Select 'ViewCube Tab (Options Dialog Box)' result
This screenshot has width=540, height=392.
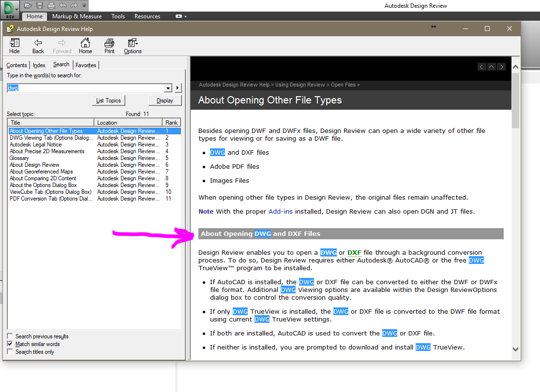point(94,192)
